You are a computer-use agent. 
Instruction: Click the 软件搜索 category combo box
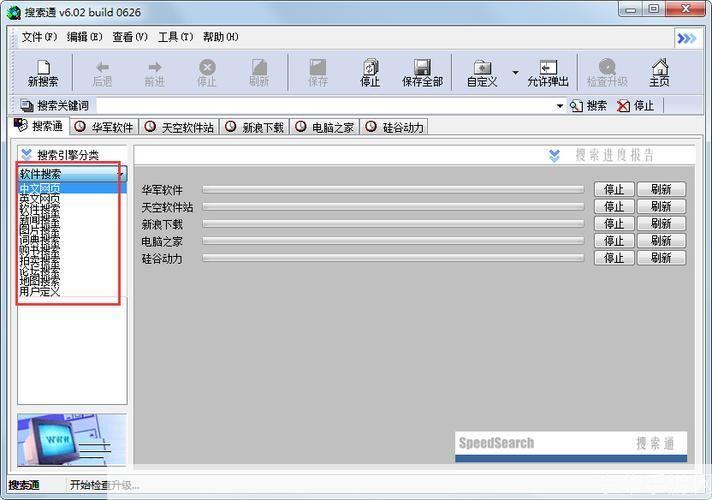click(72, 174)
